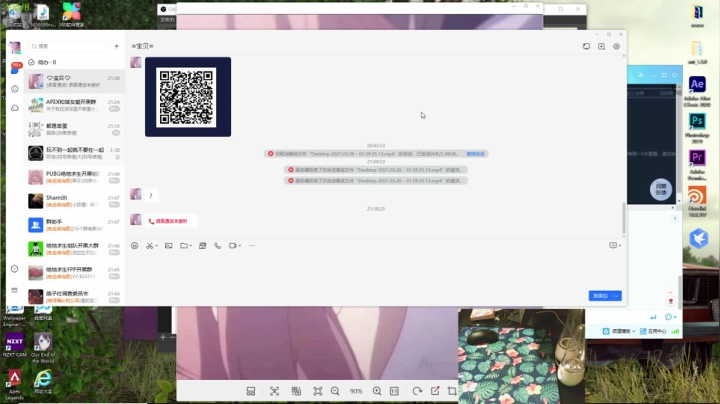Open the ShareIt conversation
Image resolution: width=720 pixels, height=404 pixels.
(x=74, y=201)
